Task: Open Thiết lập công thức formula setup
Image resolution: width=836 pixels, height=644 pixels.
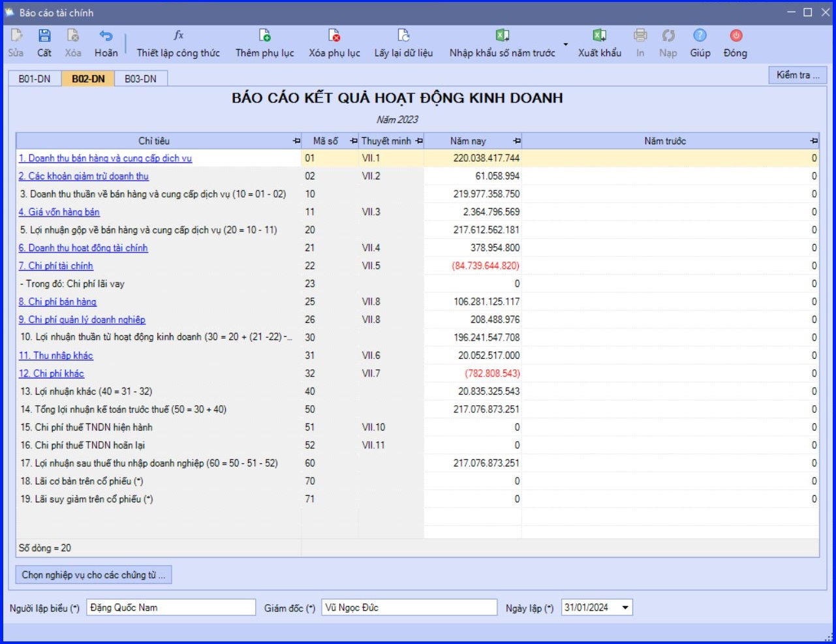Action: (178, 43)
